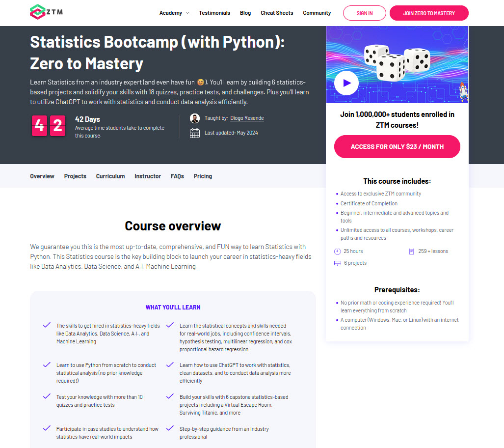
Task: Play the course preview video
Action: pos(346,83)
